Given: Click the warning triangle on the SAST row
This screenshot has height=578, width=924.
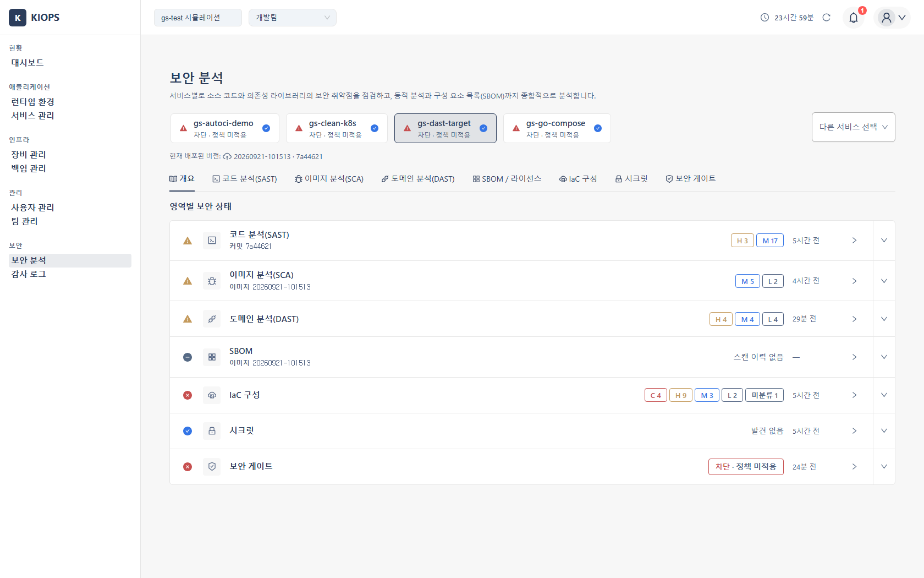Looking at the screenshot, I should tap(188, 241).
